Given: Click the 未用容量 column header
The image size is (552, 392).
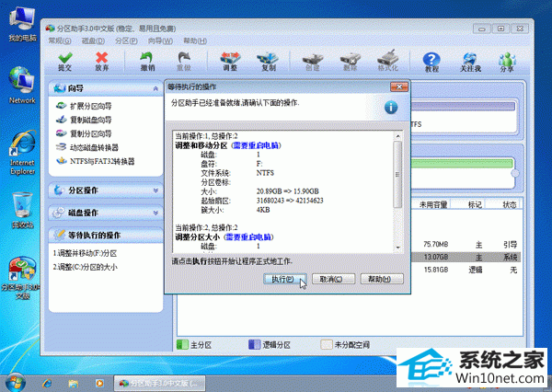Looking at the screenshot, I should point(432,204).
